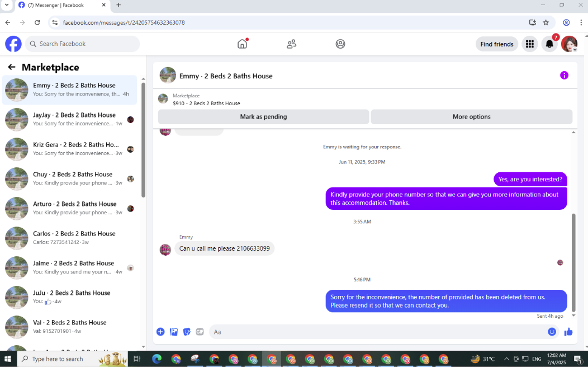Image resolution: width=588 pixels, height=367 pixels.
Task: Click the Marketplace back arrow
Action: (12, 67)
